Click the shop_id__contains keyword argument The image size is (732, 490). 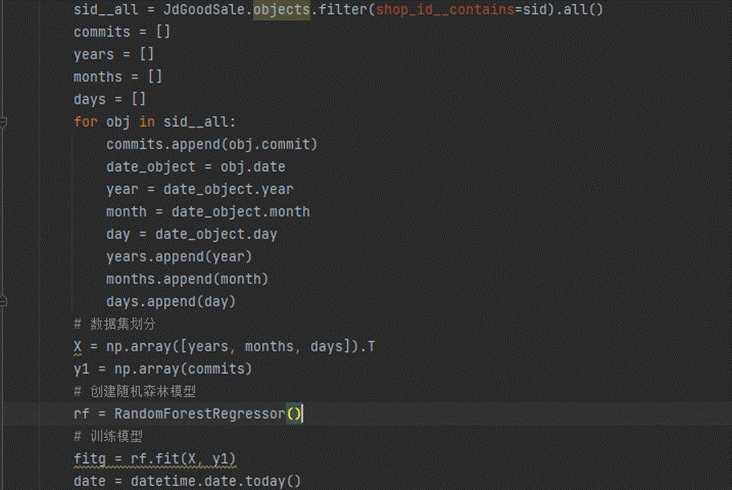coord(445,10)
